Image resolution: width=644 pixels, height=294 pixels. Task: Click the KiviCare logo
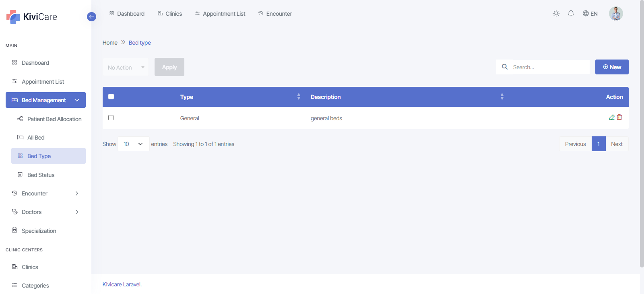pyautogui.click(x=32, y=17)
